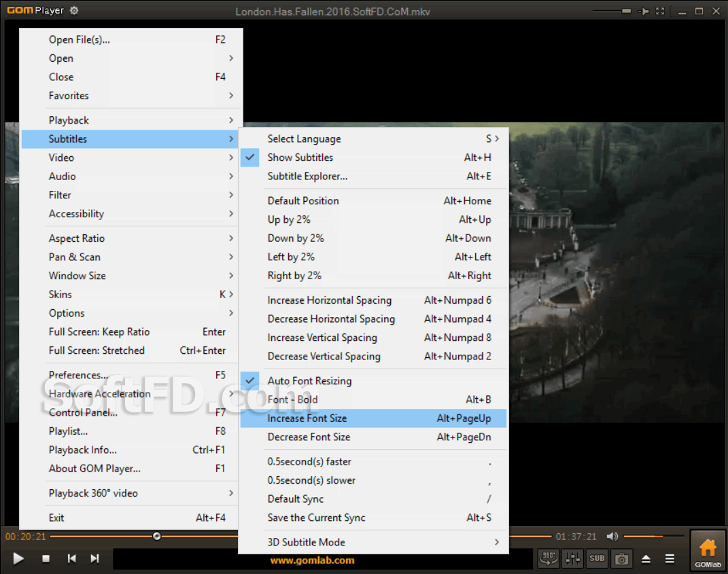Open Control Panel... entry
The width and height of the screenshot is (728, 574).
pyautogui.click(x=130, y=412)
